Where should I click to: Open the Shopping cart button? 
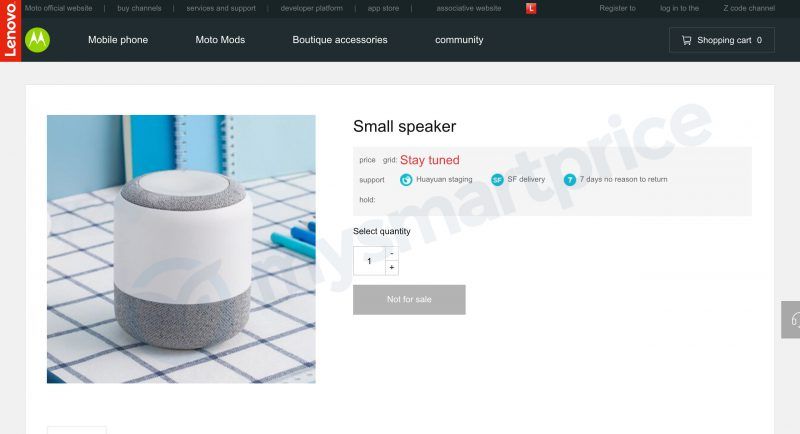click(x=722, y=40)
